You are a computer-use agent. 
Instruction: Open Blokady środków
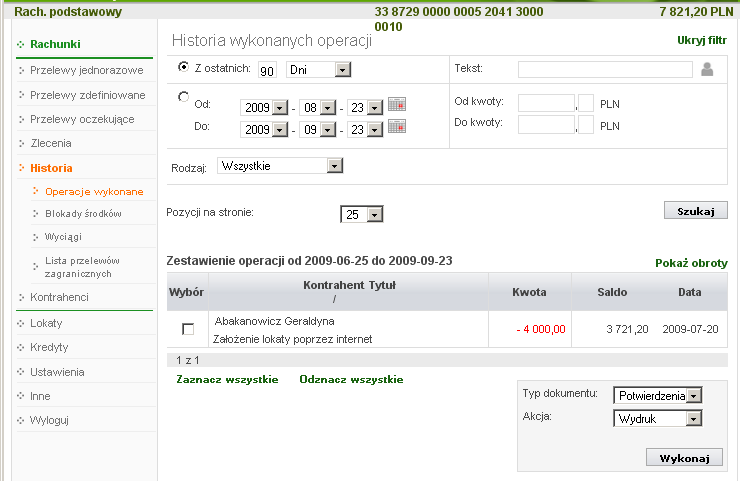pos(83,214)
